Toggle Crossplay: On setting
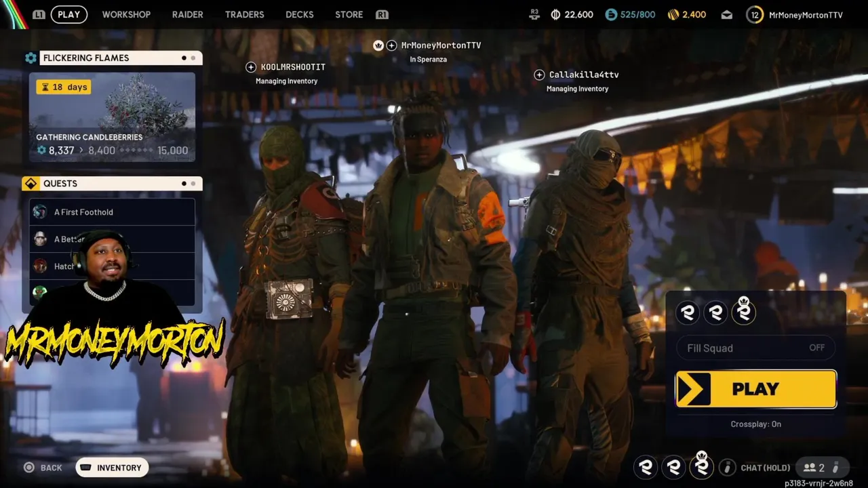This screenshot has height=488, width=868. click(x=755, y=424)
